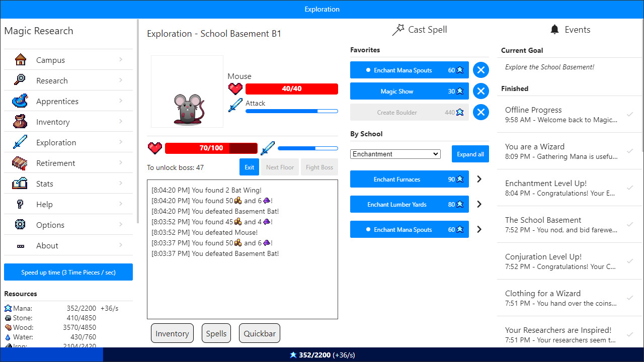
Task: Click the Exploration sword icon
Action: click(x=19, y=142)
